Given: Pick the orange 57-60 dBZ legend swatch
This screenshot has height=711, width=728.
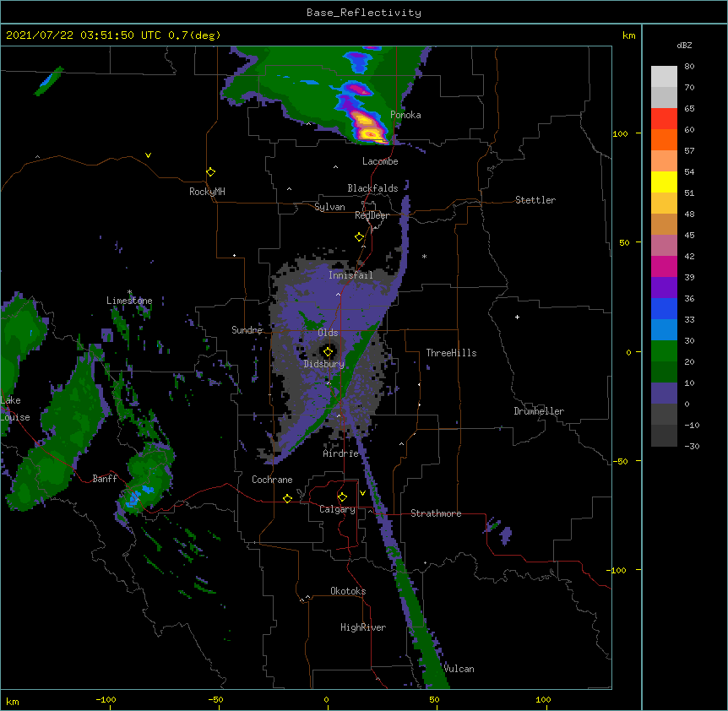Looking at the screenshot, I should (664, 139).
